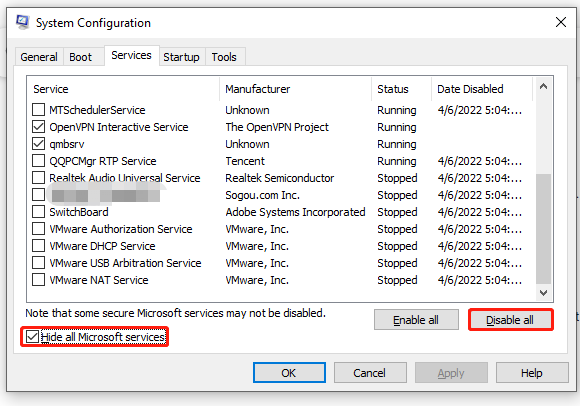
Task: Switch to the Startup tab
Action: (181, 57)
